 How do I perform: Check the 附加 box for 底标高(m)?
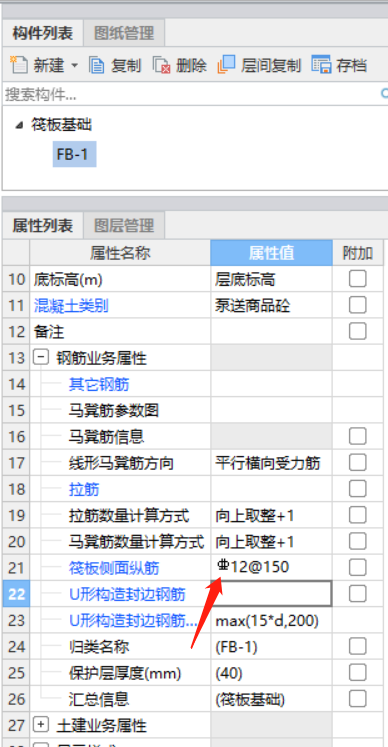tap(357, 279)
